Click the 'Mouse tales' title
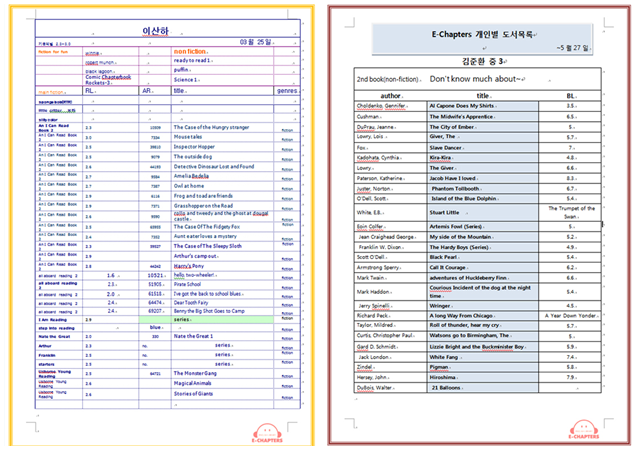Image resolution: width=640 pixels, height=450 pixels. 188,137
